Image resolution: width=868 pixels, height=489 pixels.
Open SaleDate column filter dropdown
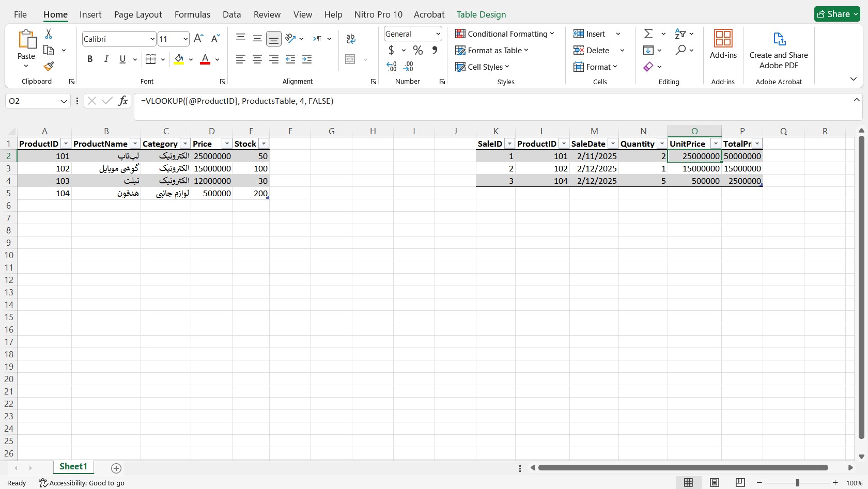(x=613, y=144)
